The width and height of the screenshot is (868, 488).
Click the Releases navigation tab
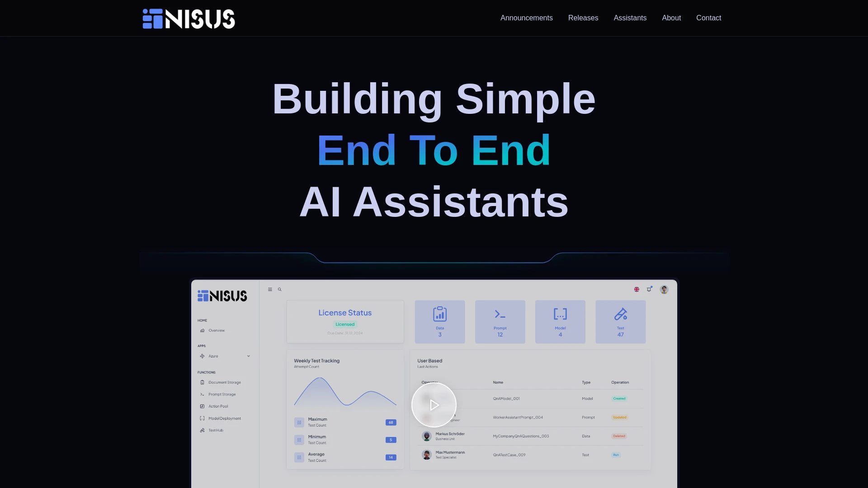click(583, 18)
